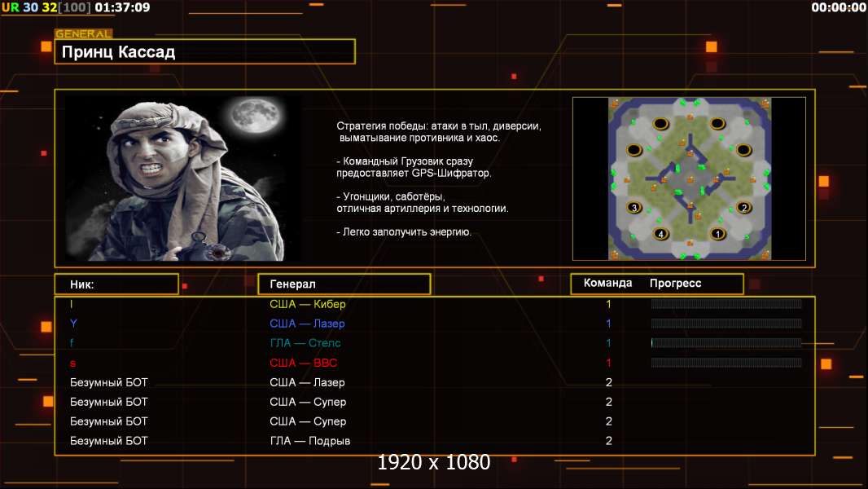Image resolution: width=868 pixels, height=489 pixels.
Task: Click 'Безумный БОТ' nick in the 'ГЛА — Подрыв' row
Action: pos(109,441)
